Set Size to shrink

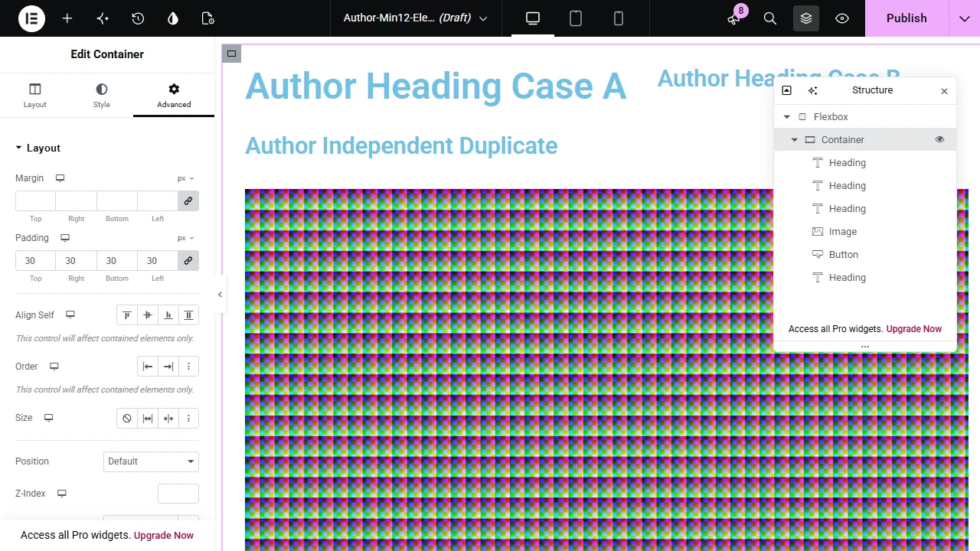pos(168,418)
